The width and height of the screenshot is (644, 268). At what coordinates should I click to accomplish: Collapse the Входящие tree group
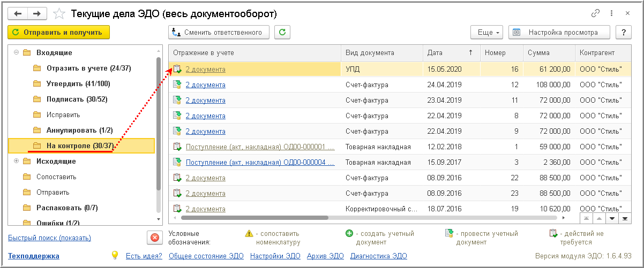(16, 52)
